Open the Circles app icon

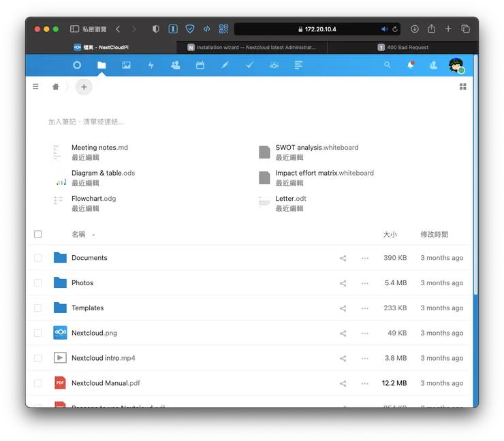274,65
